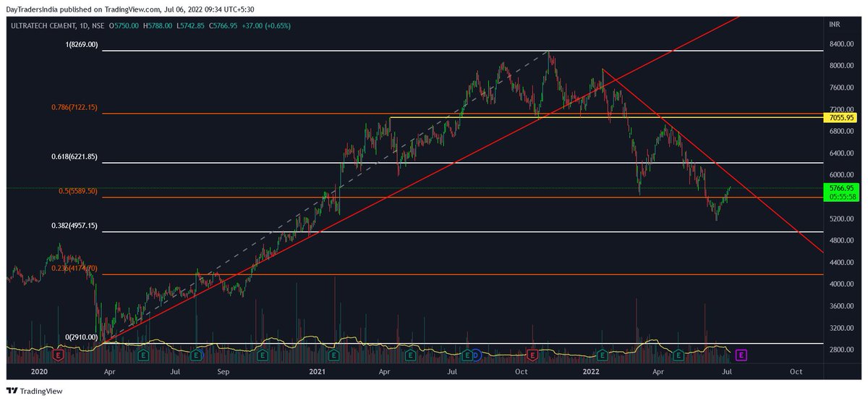The image size is (868, 401).
Task: Open the green earnings marker after Apr 2021
Action: pyautogui.click(x=410, y=355)
